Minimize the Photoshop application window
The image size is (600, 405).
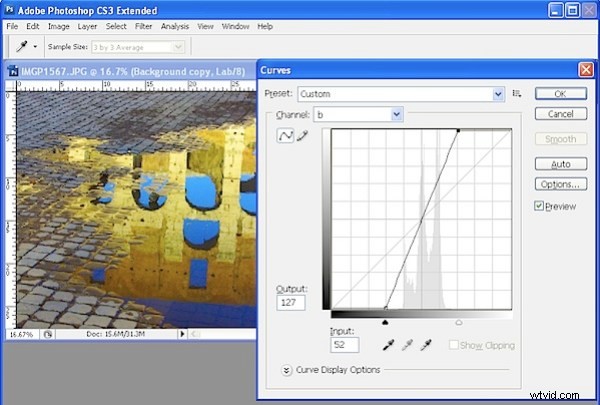pos(556,10)
